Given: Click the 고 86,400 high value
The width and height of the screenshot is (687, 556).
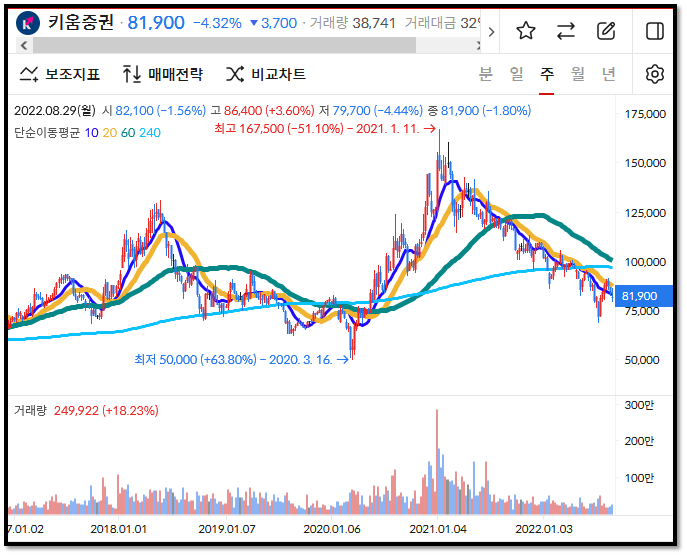Looking at the screenshot, I should [x=262, y=110].
